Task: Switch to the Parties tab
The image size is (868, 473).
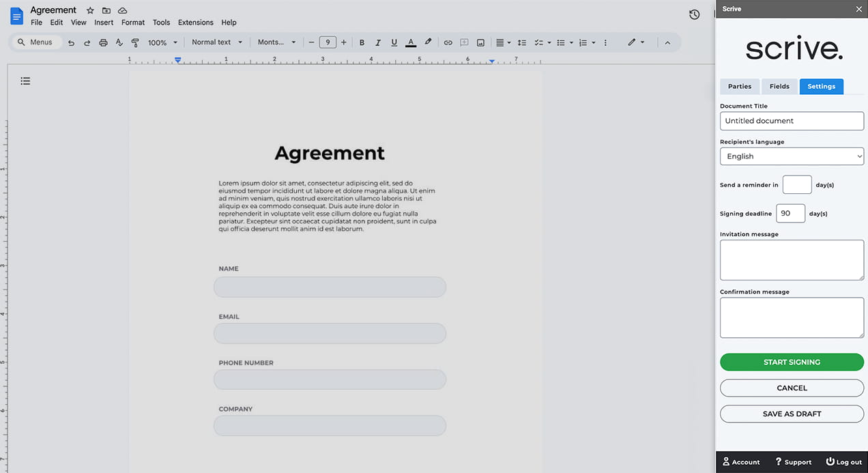Action: click(739, 87)
